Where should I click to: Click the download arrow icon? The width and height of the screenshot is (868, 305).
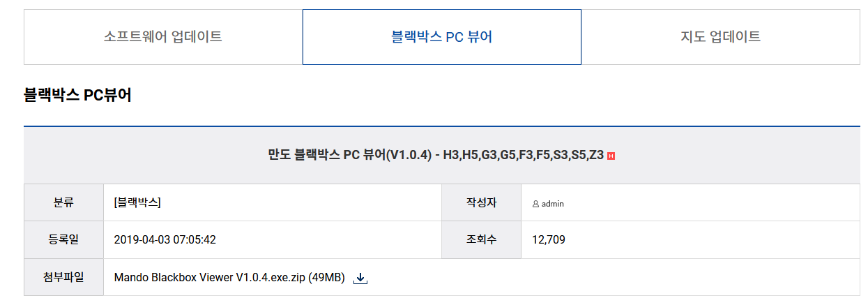360,278
